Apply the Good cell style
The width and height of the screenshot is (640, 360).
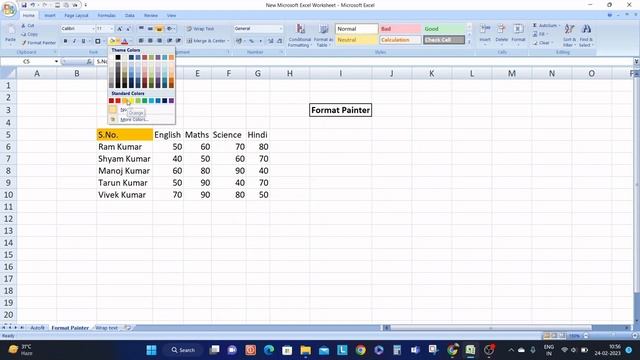coord(444,29)
